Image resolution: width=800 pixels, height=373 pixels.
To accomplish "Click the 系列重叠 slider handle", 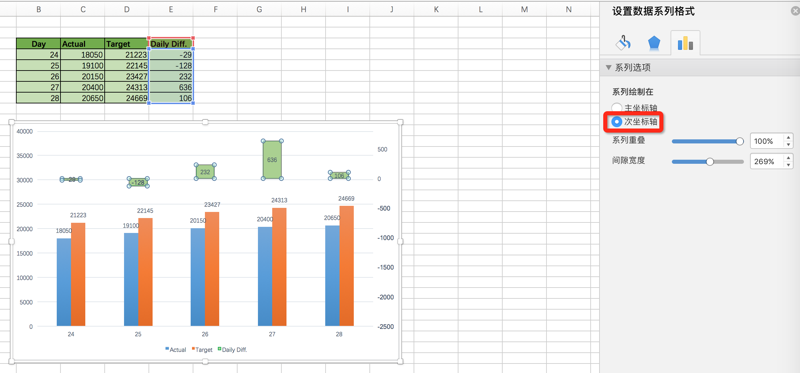I will coord(740,141).
